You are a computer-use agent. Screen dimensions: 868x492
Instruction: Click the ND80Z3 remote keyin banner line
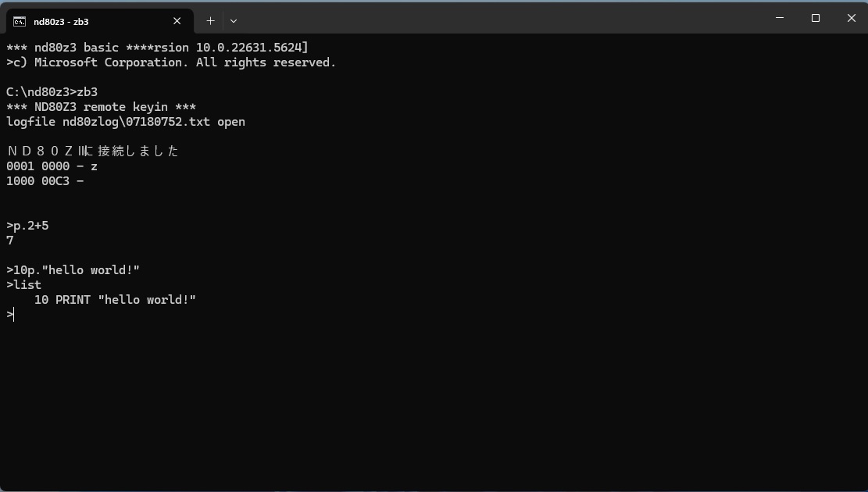coord(102,107)
